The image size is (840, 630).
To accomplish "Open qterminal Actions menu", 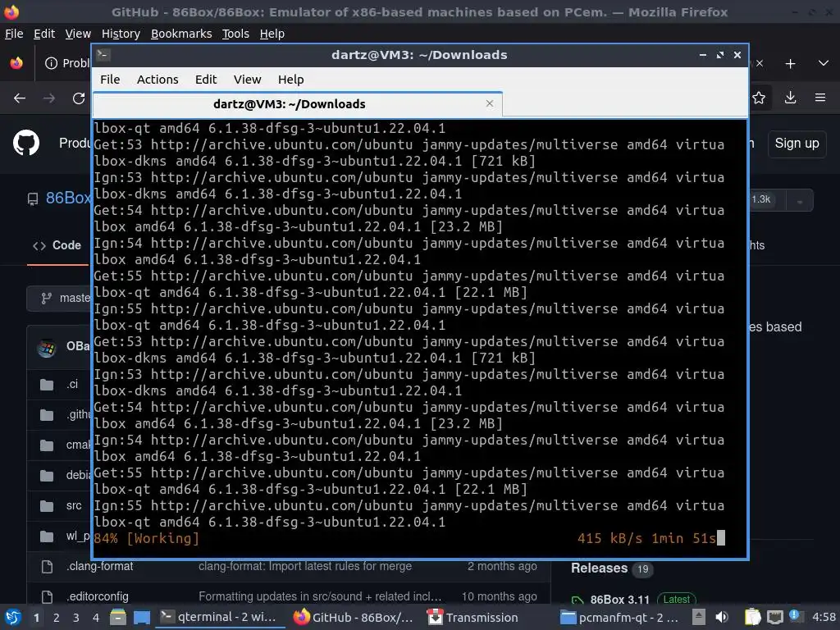I will (157, 80).
